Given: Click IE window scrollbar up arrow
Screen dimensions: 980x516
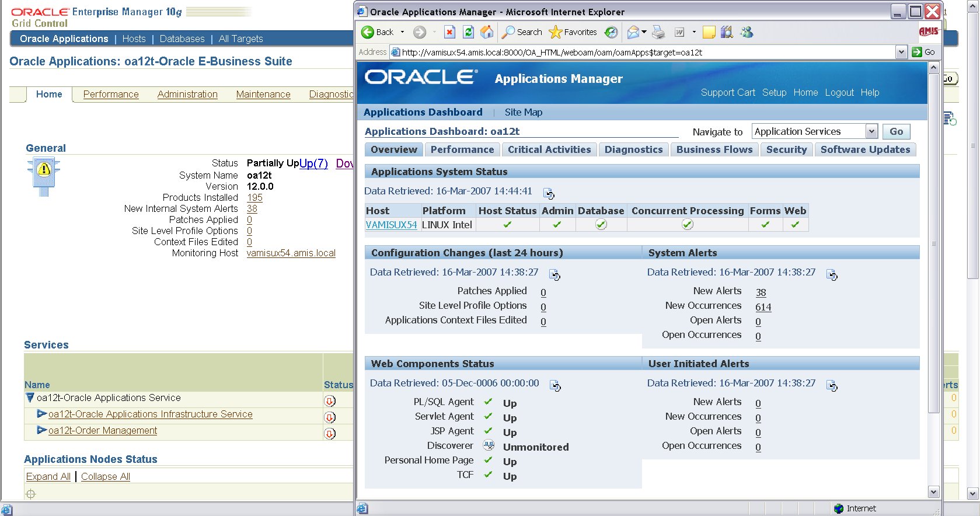Looking at the screenshot, I should (933, 67).
